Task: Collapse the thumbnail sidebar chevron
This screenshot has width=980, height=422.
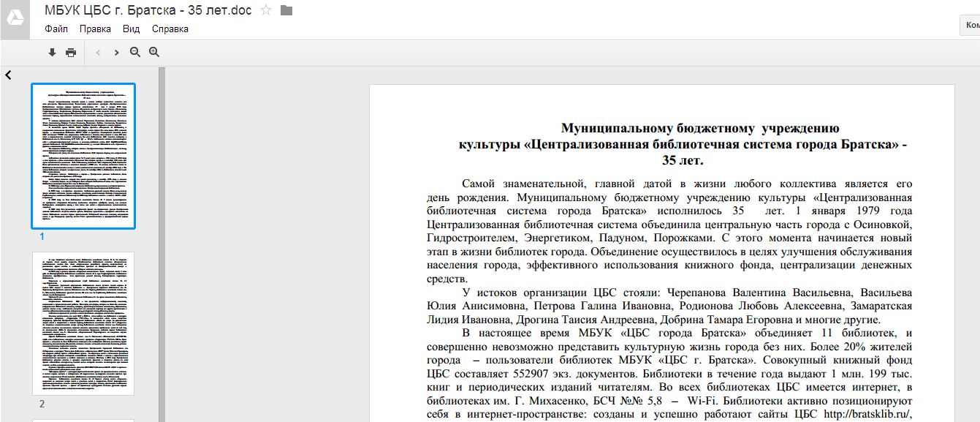Action: point(8,75)
